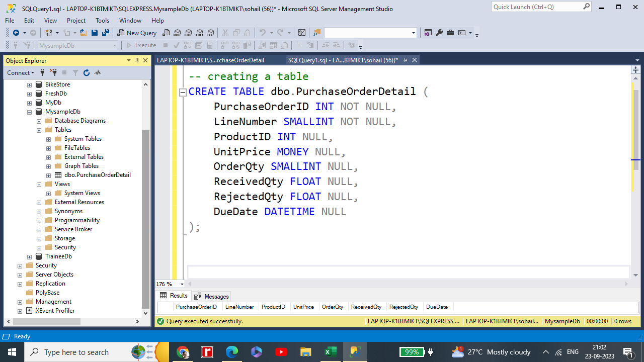Click the Object Explorer vertical scrollbar thumb
The image size is (644, 362).
(146, 219)
